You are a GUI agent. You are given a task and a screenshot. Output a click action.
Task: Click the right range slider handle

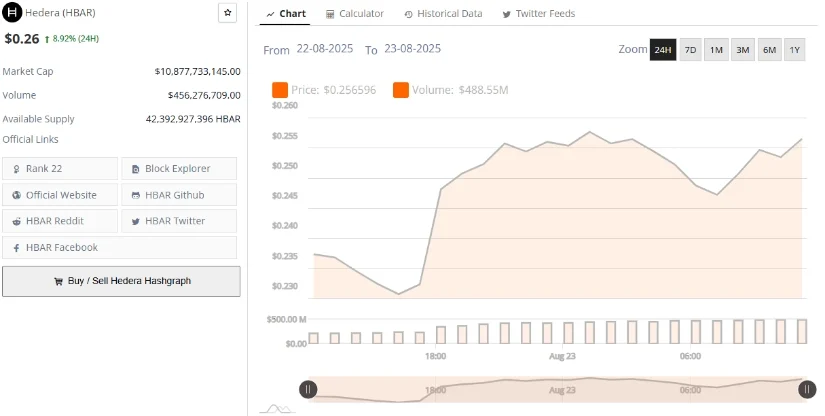pos(807,390)
